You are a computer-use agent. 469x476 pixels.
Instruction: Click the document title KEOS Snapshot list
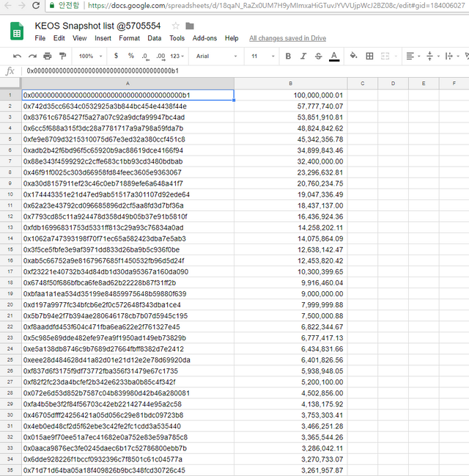(x=97, y=26)
